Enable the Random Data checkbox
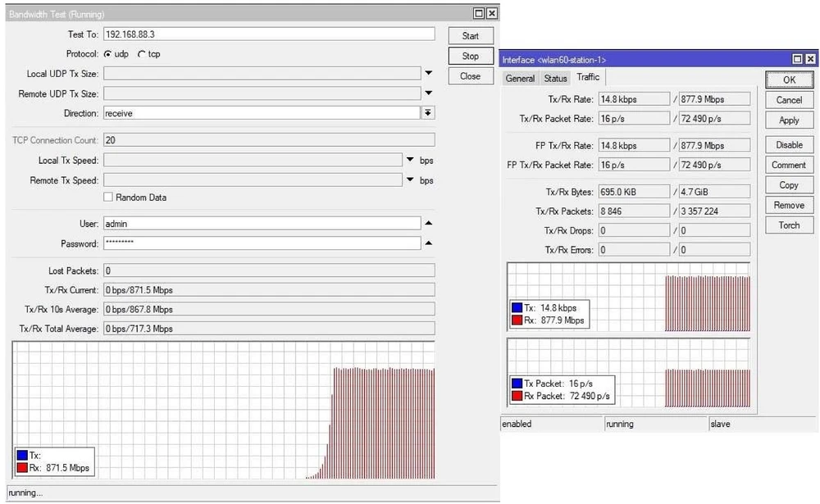The image size is (820, 504). [x=107, y=197]
